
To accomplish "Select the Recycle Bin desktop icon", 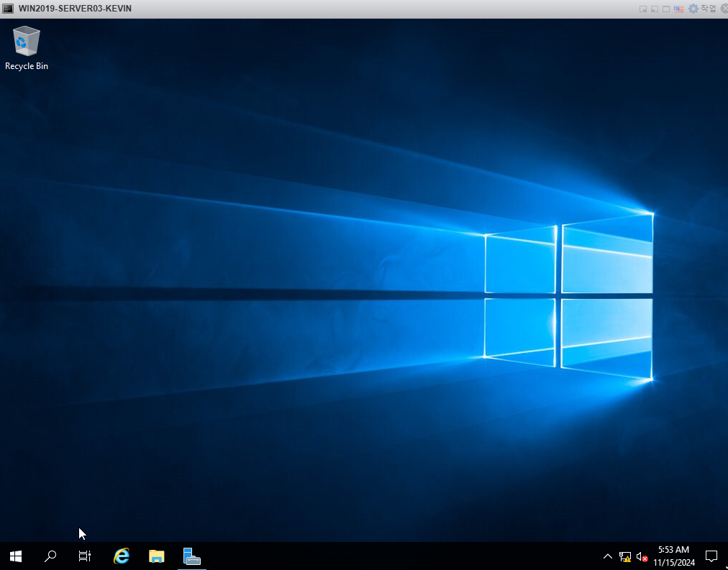I will pyautogui.click(x=27, y=48).
